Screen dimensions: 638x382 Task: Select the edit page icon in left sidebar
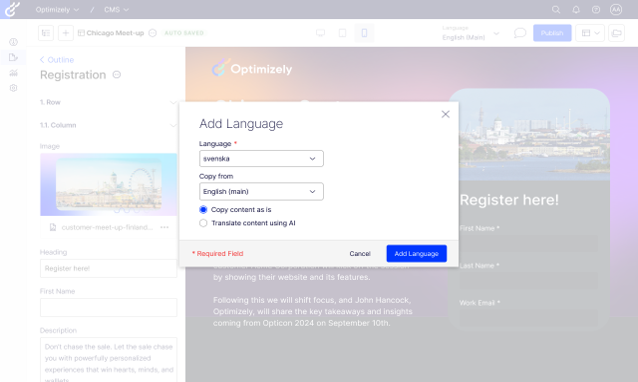[x=13, y=57]
